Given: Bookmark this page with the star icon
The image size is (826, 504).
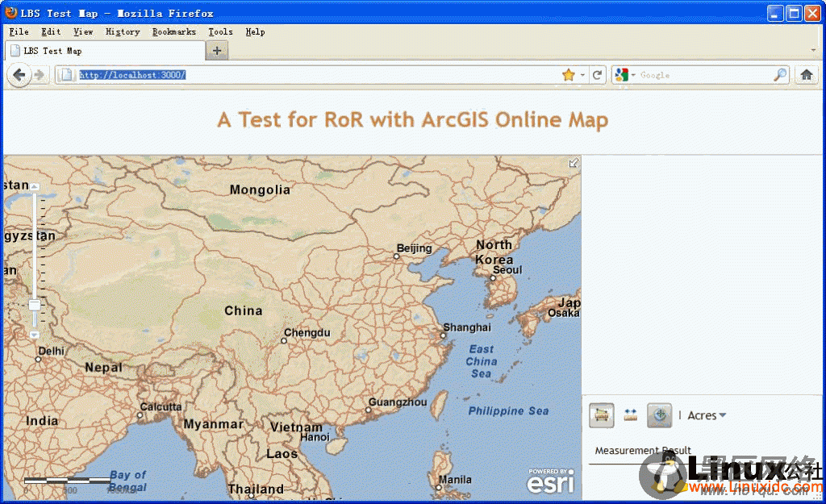Looking at the screenshot, I should [569, 75].
